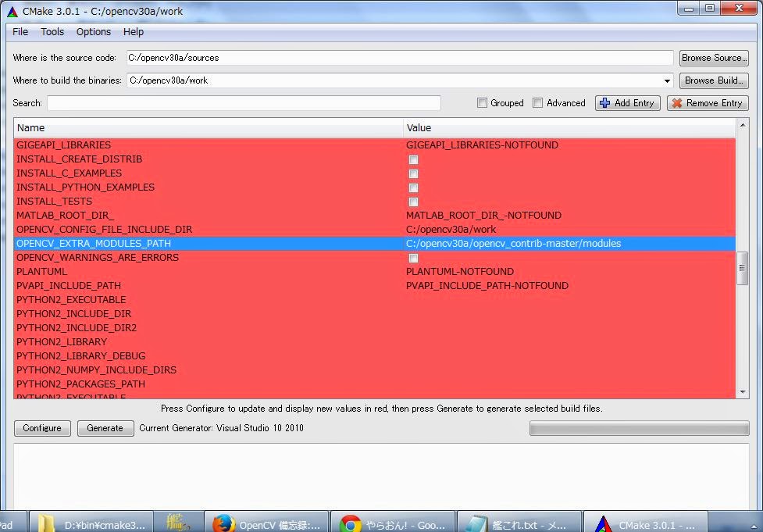Click the MATLAB_ROOT_DIR_-NOTFOUND value
The image size is (763, 532).
(x=483, y=215)
